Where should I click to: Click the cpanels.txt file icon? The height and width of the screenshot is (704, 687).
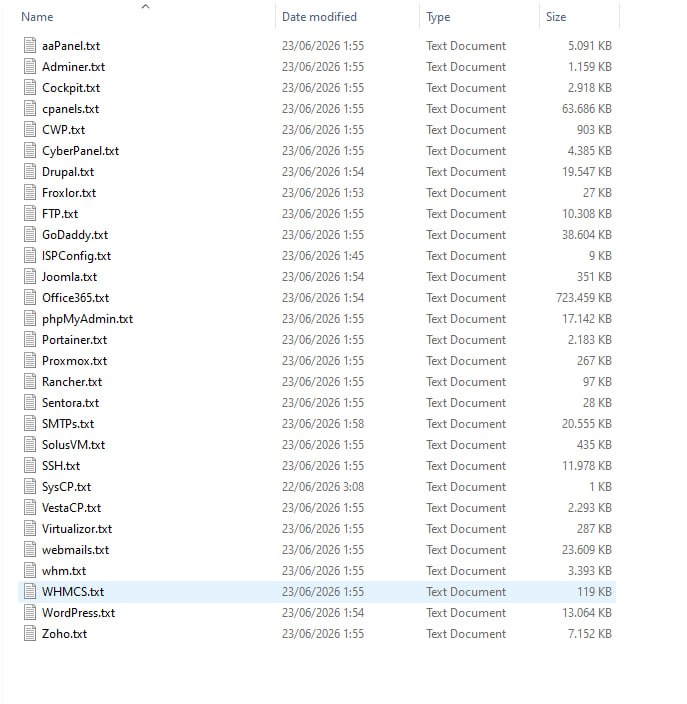(x=30, y=109)
